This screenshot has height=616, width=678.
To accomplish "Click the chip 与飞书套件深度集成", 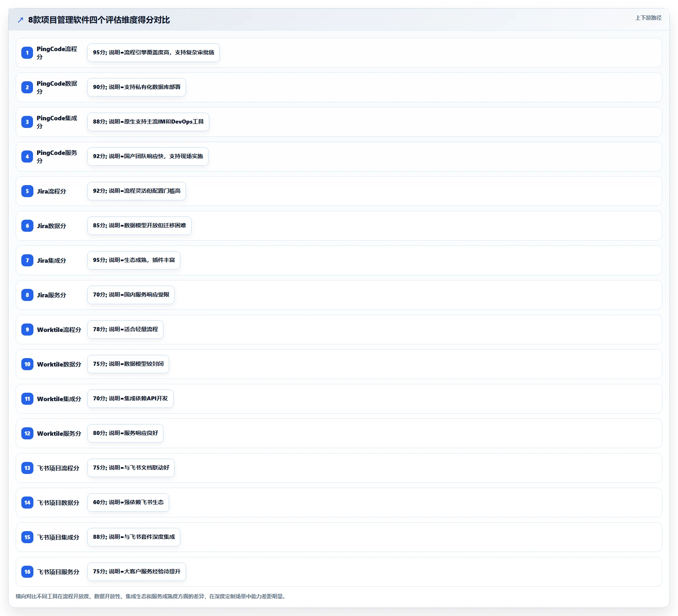I will pyautogui.click(x=134, y=537).
